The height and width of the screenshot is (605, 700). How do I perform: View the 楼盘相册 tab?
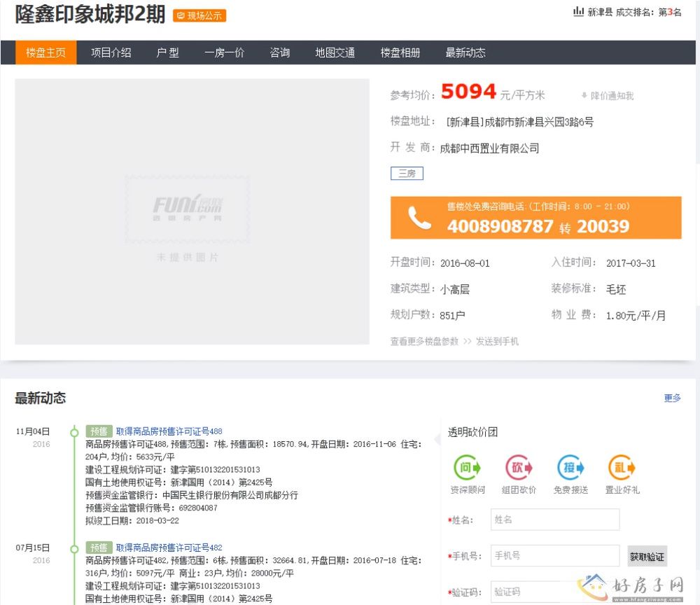pyautogui.click(x=400, y=53)
